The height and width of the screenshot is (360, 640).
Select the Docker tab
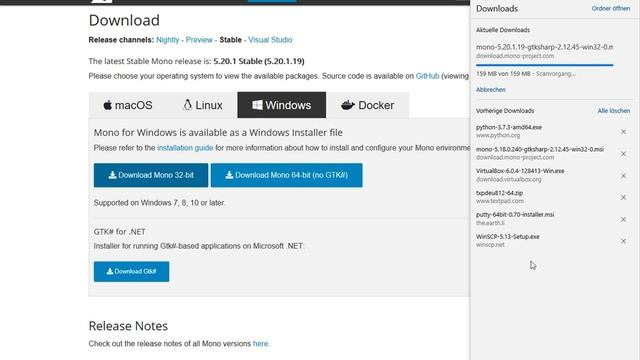(x=367, y=105)
